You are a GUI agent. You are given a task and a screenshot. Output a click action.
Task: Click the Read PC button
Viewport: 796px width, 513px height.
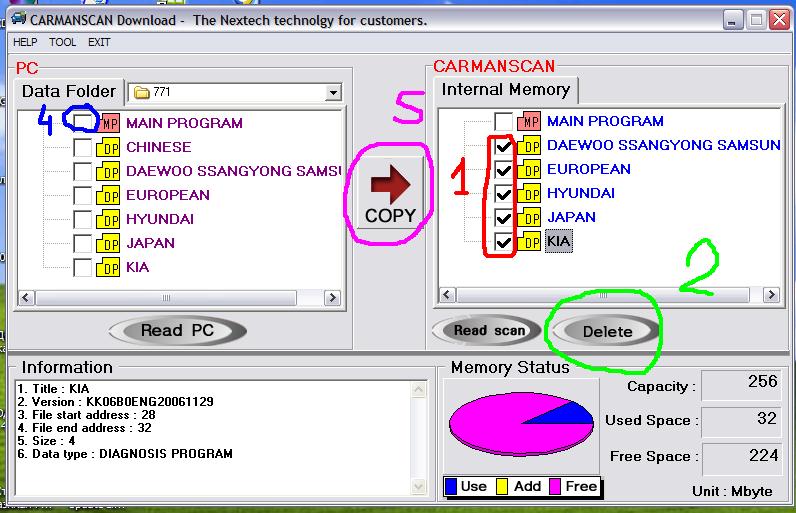coord(177,331)
